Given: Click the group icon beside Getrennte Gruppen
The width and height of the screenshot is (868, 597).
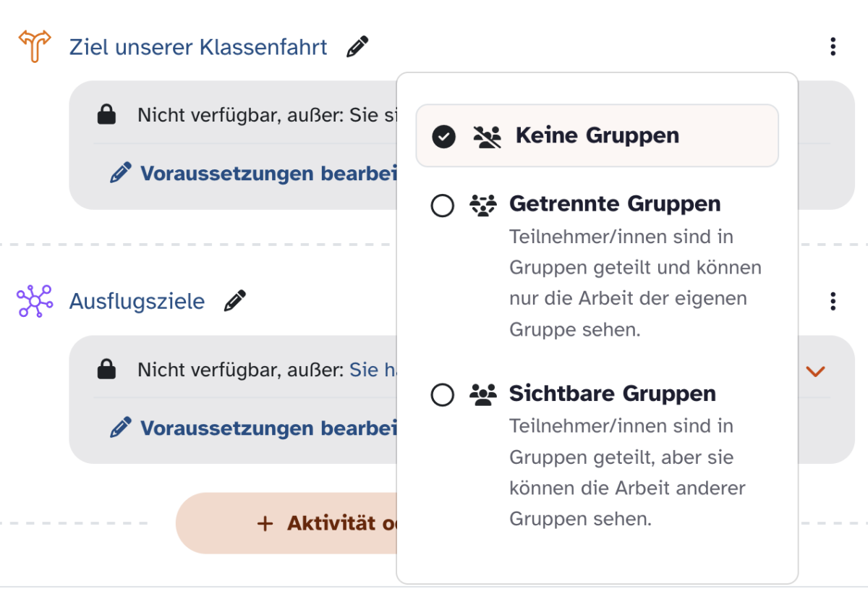Looking at the screenshot, I should point(483,206).
